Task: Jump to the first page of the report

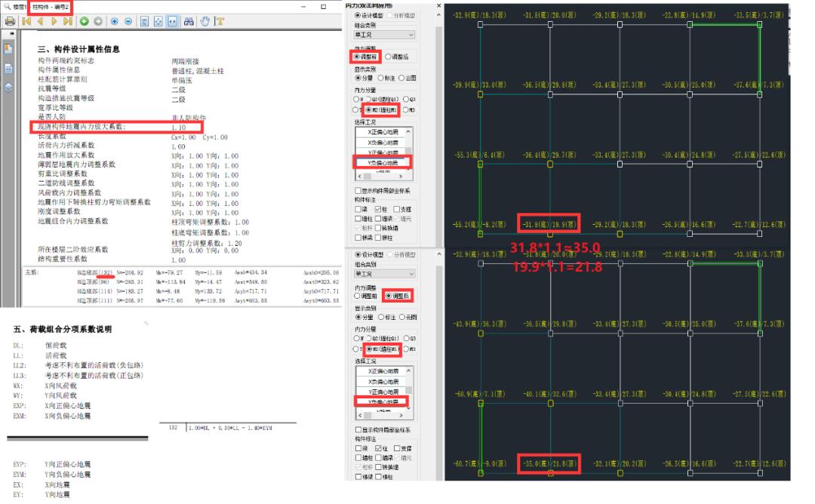Action: tap(26, 21)
